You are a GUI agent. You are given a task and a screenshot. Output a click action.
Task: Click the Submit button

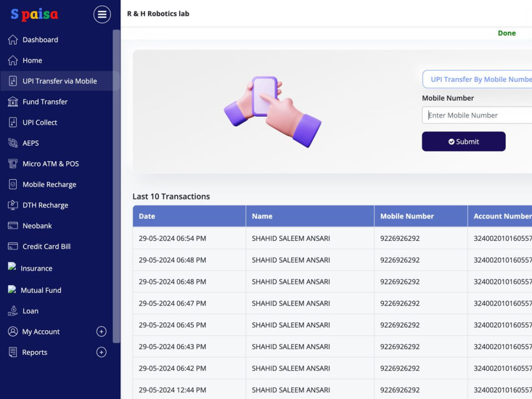tap(463, 142)
